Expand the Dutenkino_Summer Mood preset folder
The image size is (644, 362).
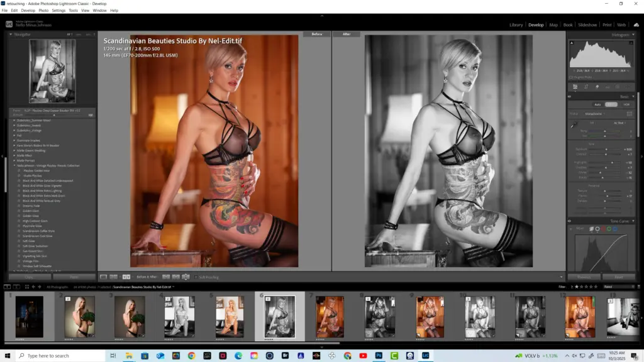click(x=14, y=120)
